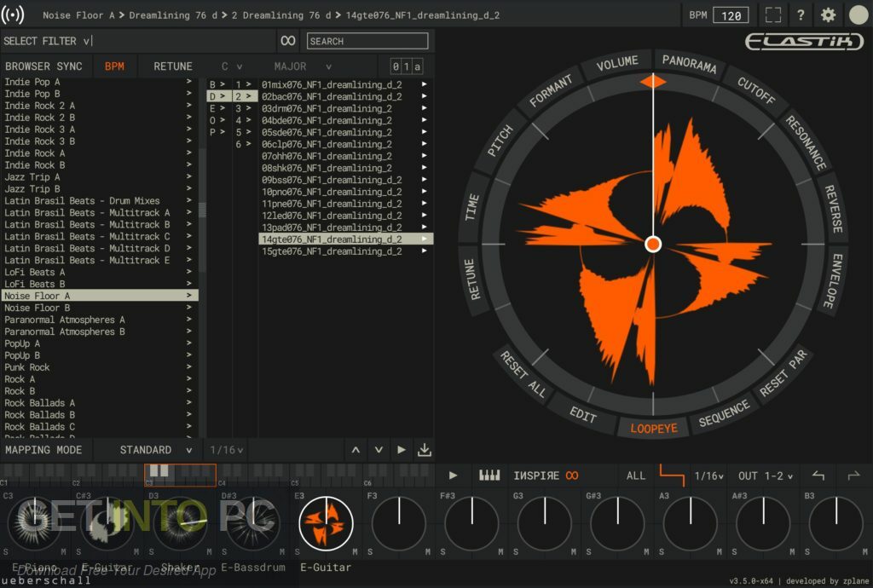Select the CUTOFF wheel segment
Image resolution: width=873 pixels, height=588 pixels.
pos(756,90)
